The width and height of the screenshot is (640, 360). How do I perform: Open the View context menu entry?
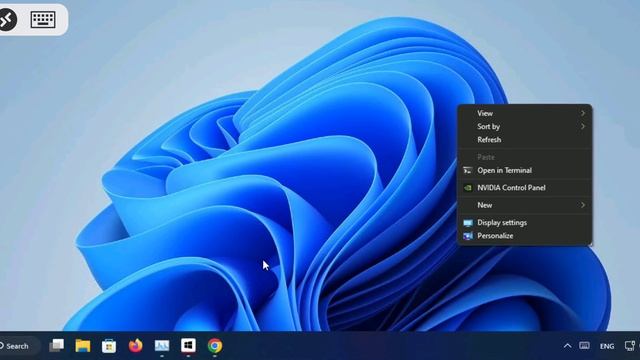click(524, 113)
